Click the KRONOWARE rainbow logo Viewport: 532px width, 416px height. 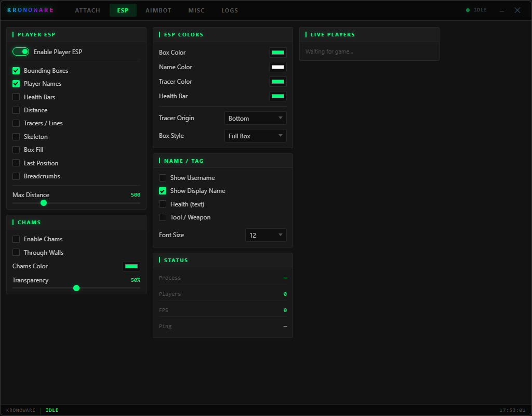click(30, 10)
